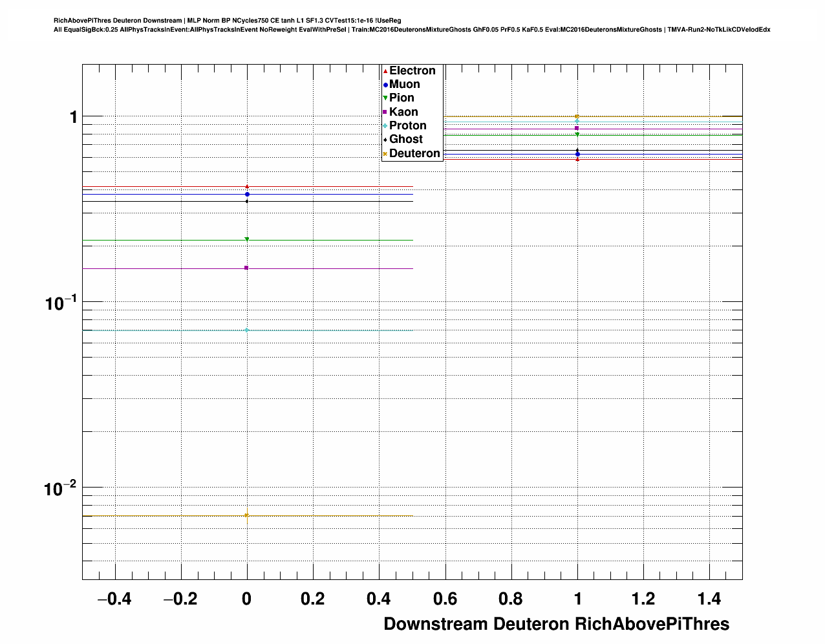Select the green Pion triangle legend marker

[385, 98]
